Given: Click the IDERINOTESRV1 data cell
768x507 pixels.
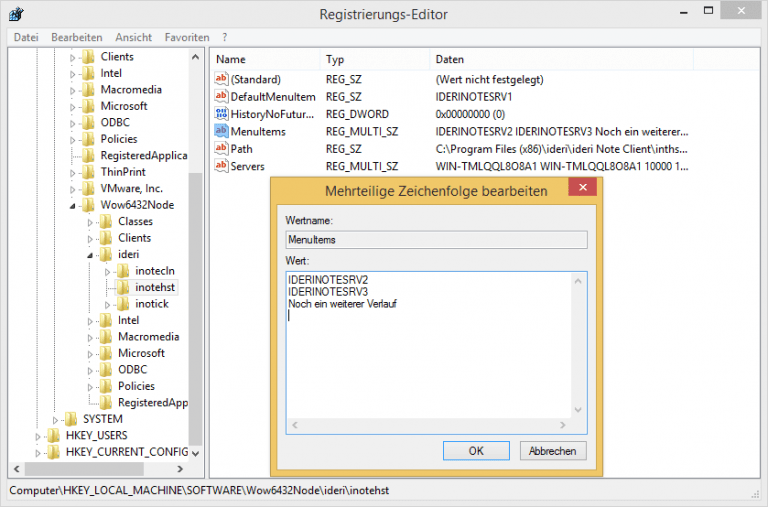Looking at the screenshot, I should [x=474, y=97].
